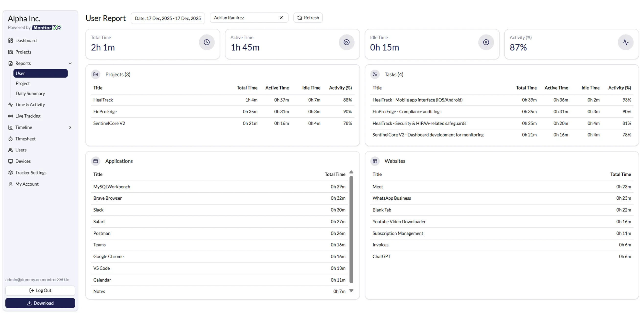
Task: Click the Projects panel folder icon
Action: pos(95,74)
